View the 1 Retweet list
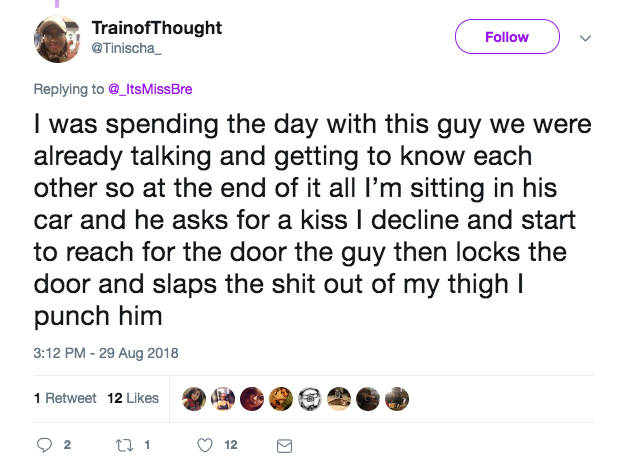Image resolution: width=629 pixels, height=475 pixels. point(65,398)
